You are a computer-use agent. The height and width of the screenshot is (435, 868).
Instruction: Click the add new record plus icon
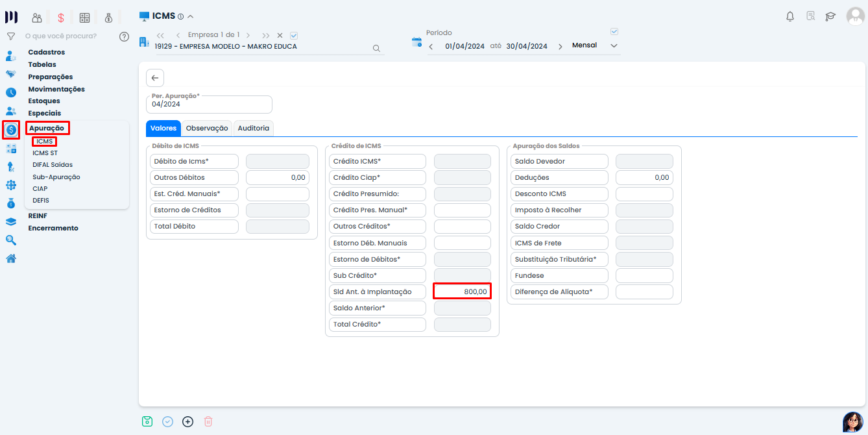point(187,421)
